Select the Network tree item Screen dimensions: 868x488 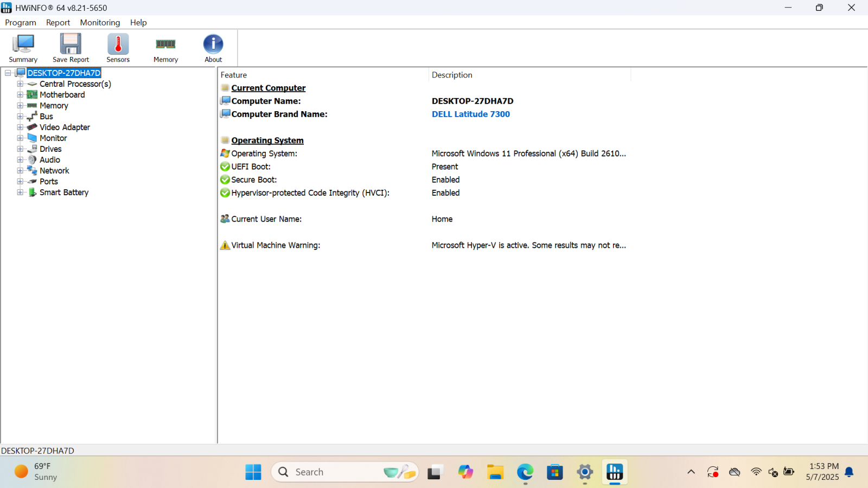[54, 170]
